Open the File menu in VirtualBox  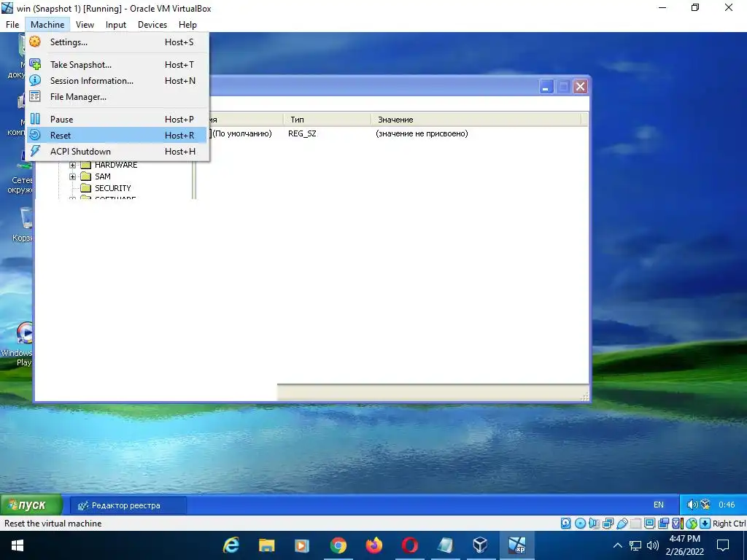point(12,25)
